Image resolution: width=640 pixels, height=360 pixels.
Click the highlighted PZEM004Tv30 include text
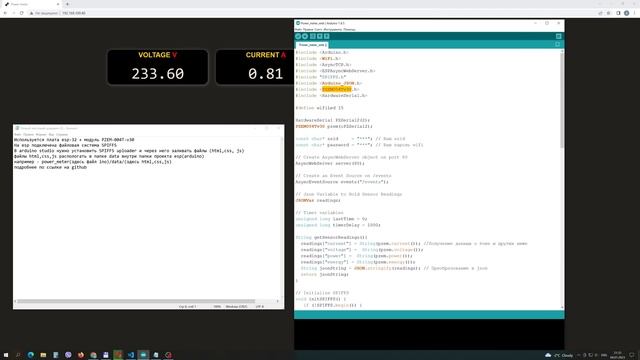(x=337, y=89)
